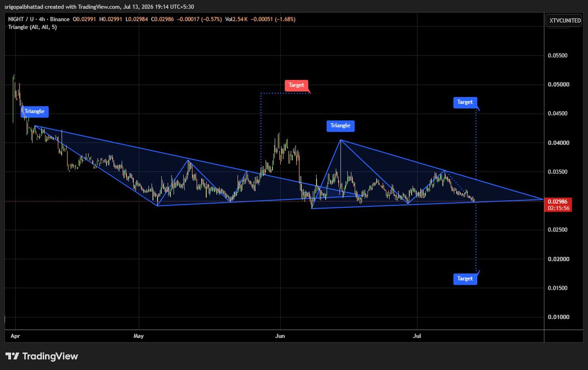Click the 0.04500 price axis label
The height and width of the screenshot is (370, 588).
[x=557, y=114]
